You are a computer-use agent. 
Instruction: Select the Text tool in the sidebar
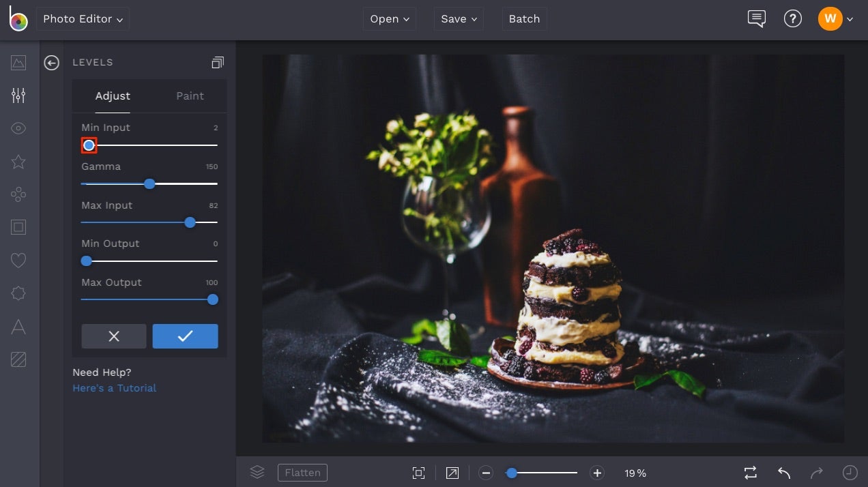pos(18,326)
